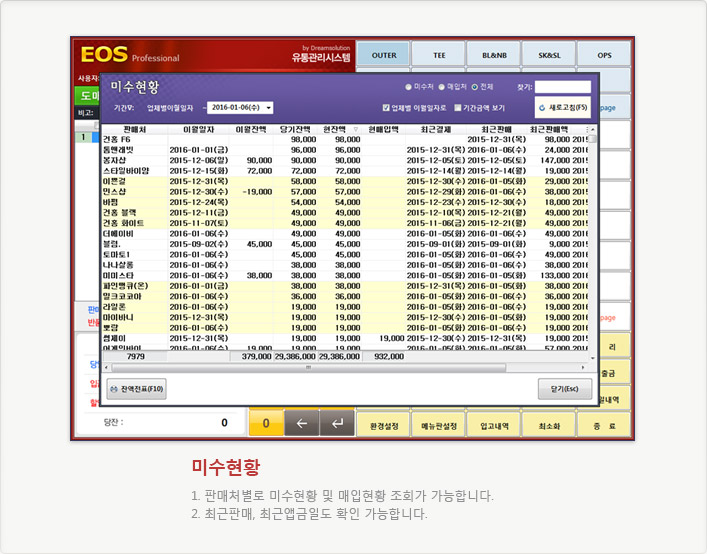Switch to TEE category tab
The width and height of the screenshot is (707, 554).
(439, 55)
